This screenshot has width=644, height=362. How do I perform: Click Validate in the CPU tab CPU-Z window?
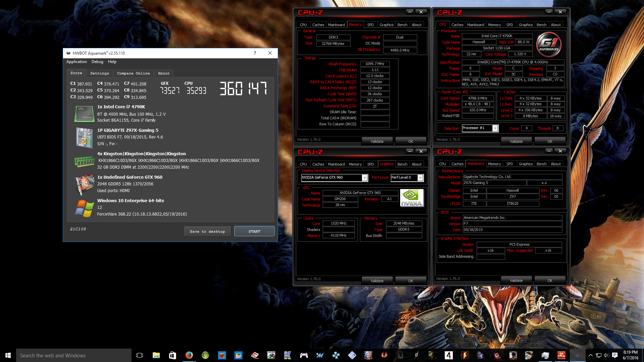[516, 141]
